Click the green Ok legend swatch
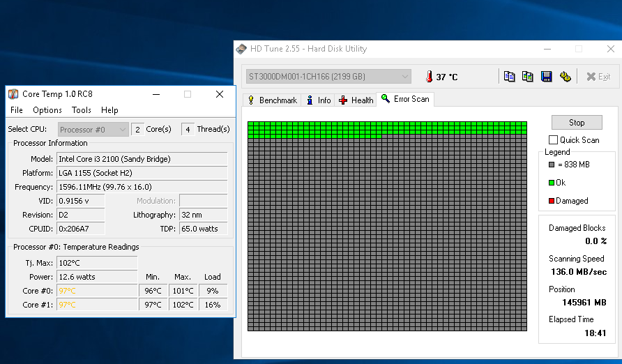Screen dimensions: 622x364 tap(552, 183)
